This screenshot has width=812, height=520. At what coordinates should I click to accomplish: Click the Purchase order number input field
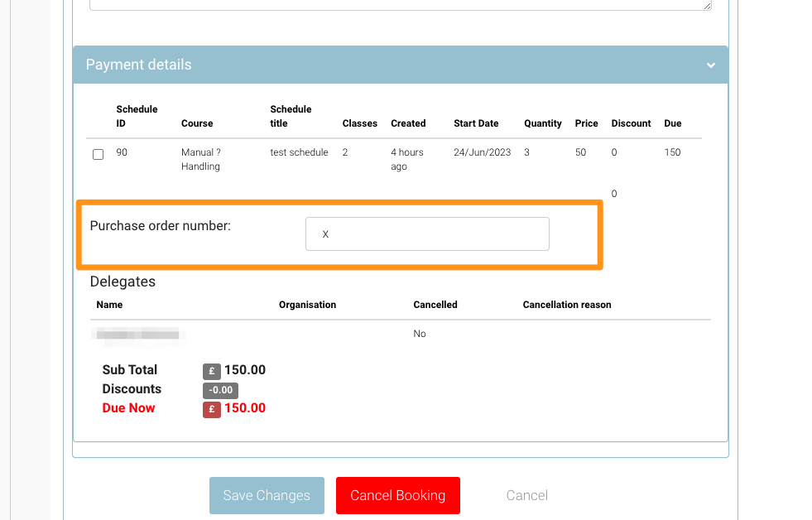tap(427, 234)
